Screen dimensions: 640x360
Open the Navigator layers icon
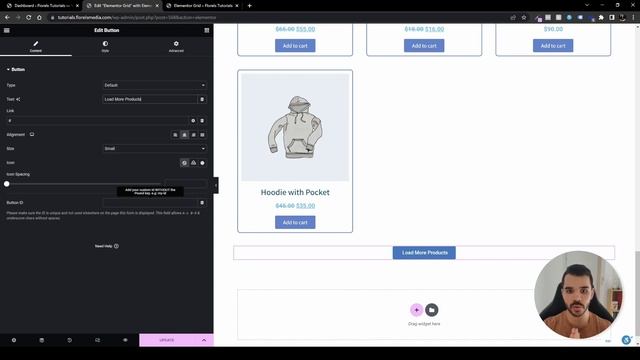pos(42,340)
